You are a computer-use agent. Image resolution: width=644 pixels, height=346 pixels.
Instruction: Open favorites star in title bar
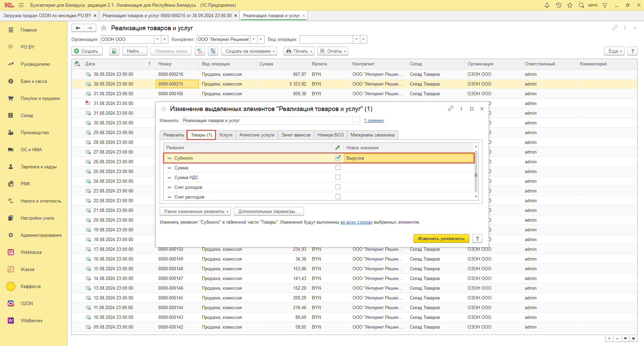570,5
